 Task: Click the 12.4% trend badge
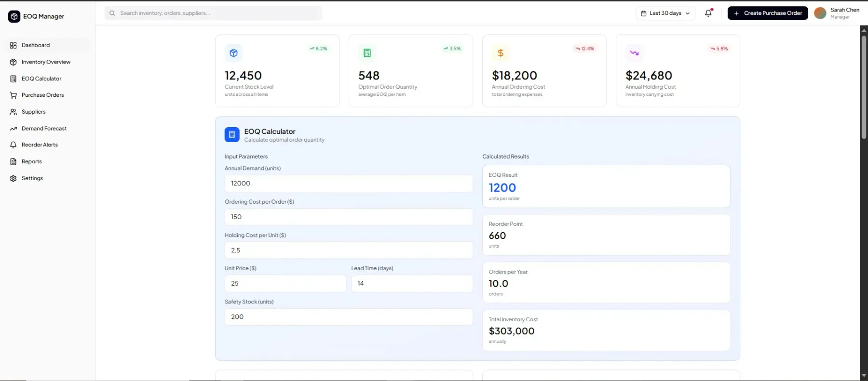click(584, 49)
